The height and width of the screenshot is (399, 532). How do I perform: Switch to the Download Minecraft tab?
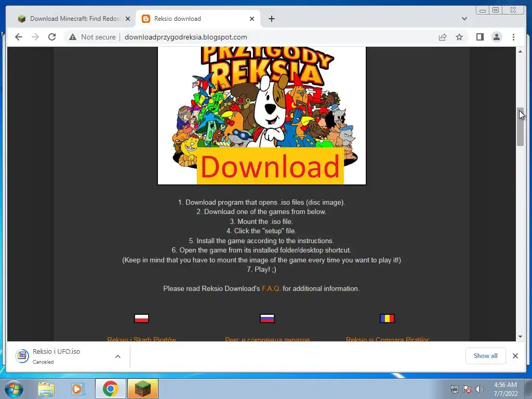click(74, 19)
